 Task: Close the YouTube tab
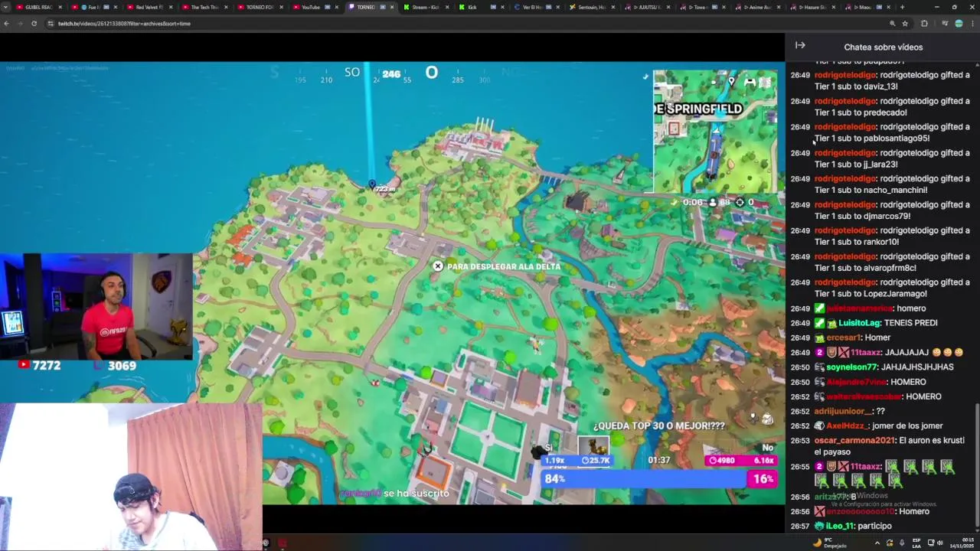tap(336, 7)
